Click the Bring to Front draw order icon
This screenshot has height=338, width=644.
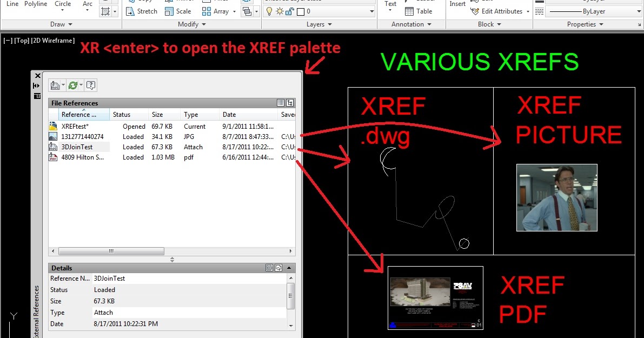(247, 11)
